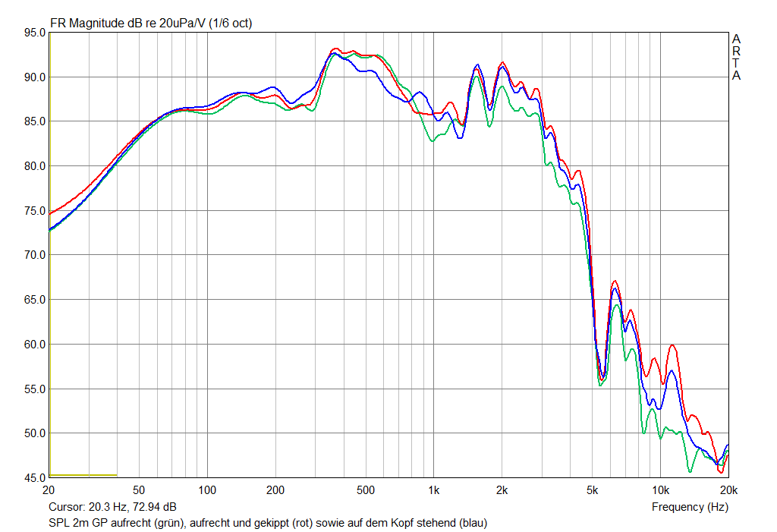Click the 95.0 label on the dB axis
Viewport: 777px width, 532px height.
coord(34,33)
